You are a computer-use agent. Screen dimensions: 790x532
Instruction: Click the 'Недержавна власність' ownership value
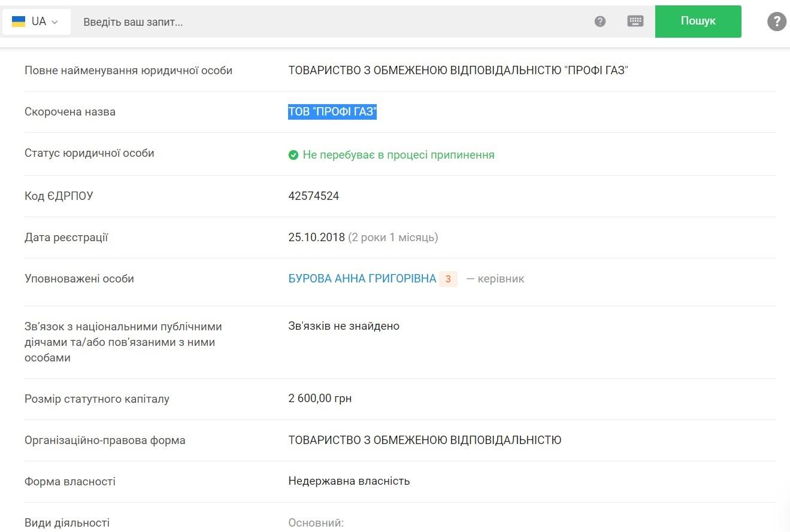[x=349, y=481]
